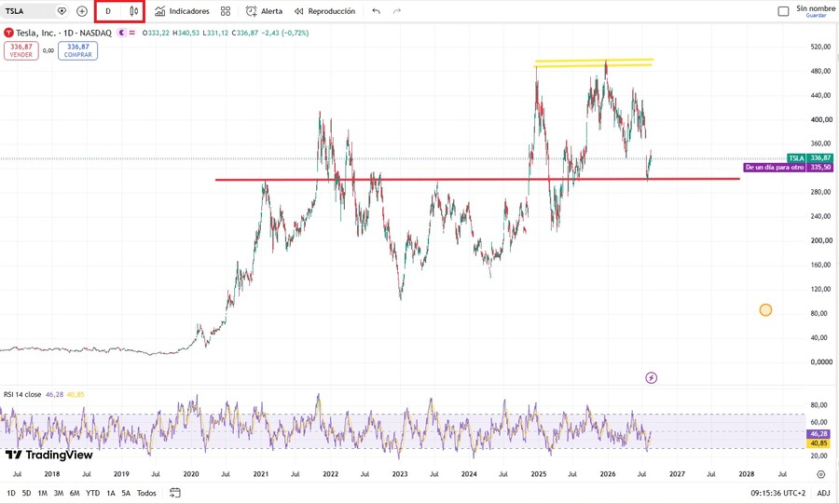The width and height of the screenshot is (839, 504).
Task: Click the RSI value label 46,28 on the scale
Action: 818,434
